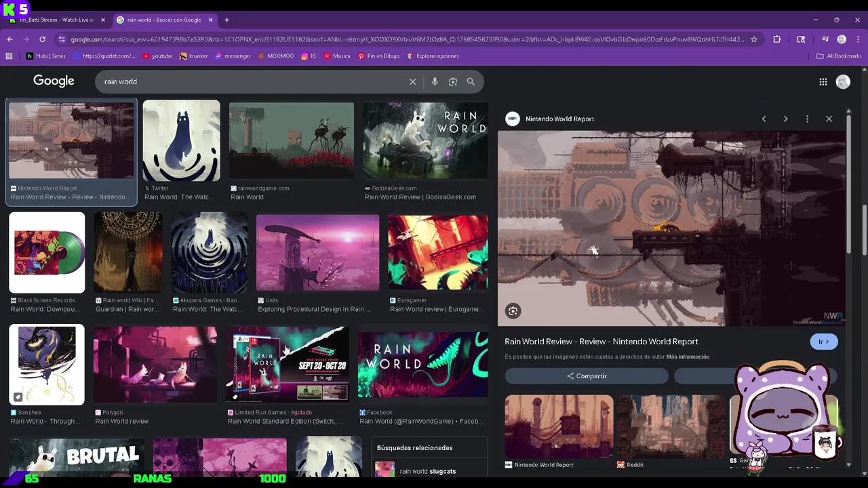
Task: Click the magnifier search button
Action: [x=471, y=82]
